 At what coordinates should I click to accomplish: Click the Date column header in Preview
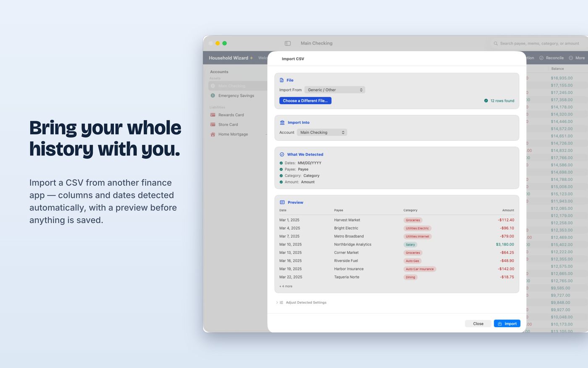click(283, 210)
